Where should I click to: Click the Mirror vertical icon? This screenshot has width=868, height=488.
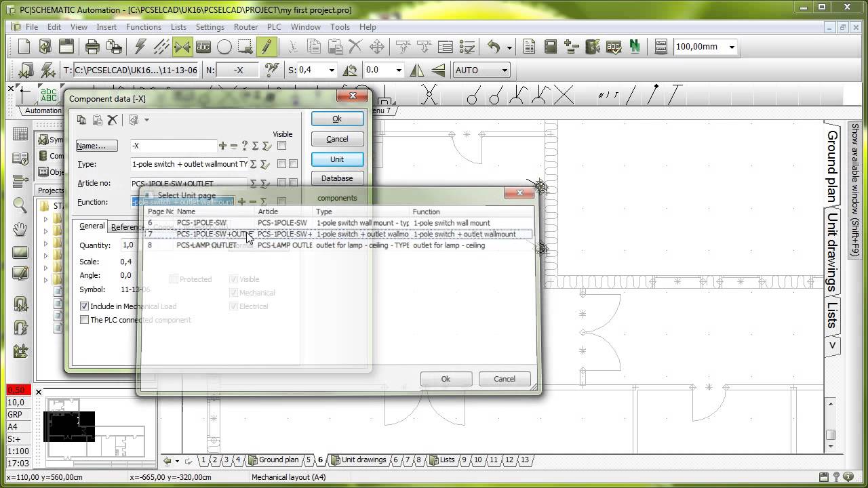pyautogui.click(x=417, y=70)
